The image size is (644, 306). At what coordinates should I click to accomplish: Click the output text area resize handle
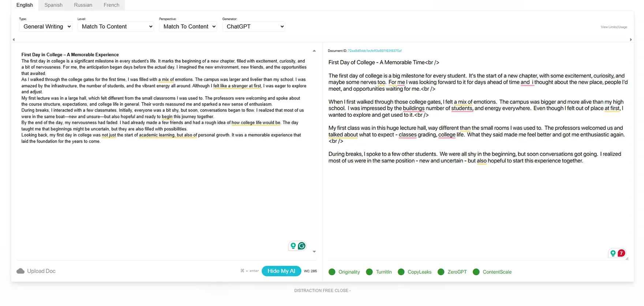[x=627, y=258]
